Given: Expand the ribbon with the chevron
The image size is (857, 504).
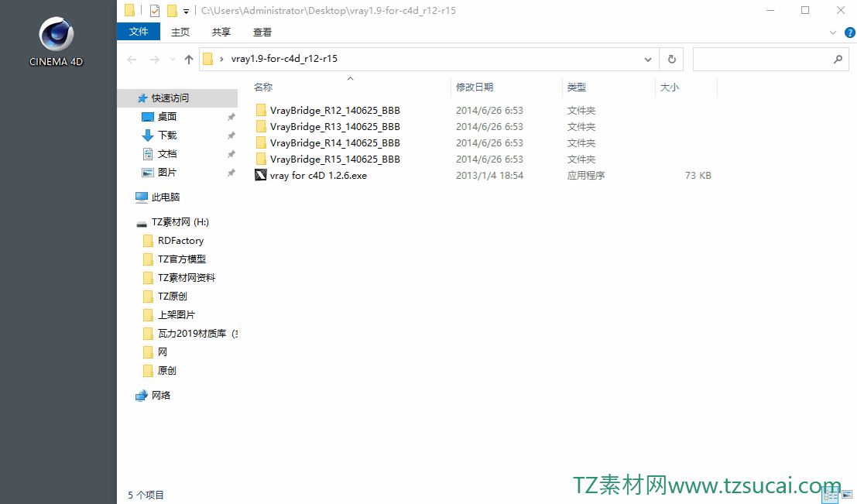Looking at the screenshot, I should click(833, 33).
